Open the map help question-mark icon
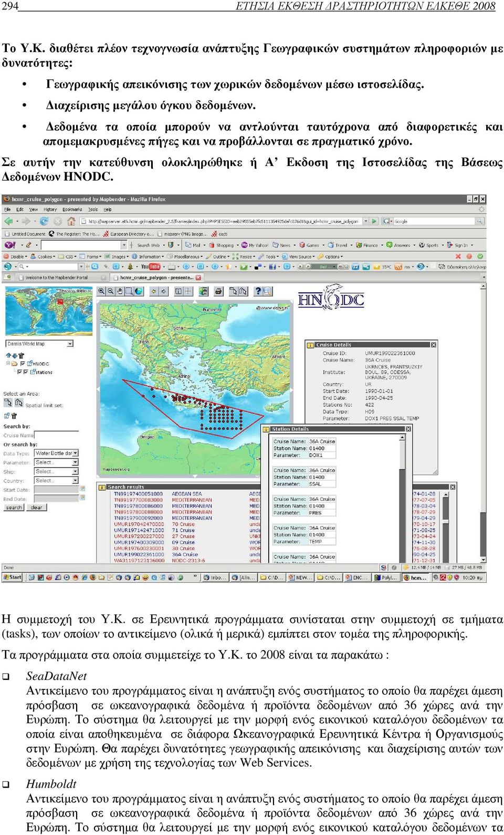Image resolution: width=504 pixels, height=835 pixels. click(x=258, y=291)
